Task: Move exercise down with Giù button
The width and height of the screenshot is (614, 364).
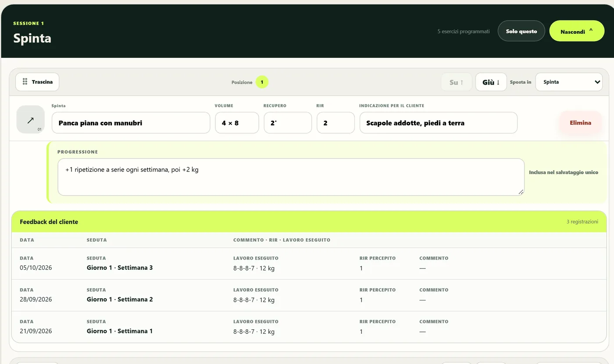Action: tap(491, 82)
